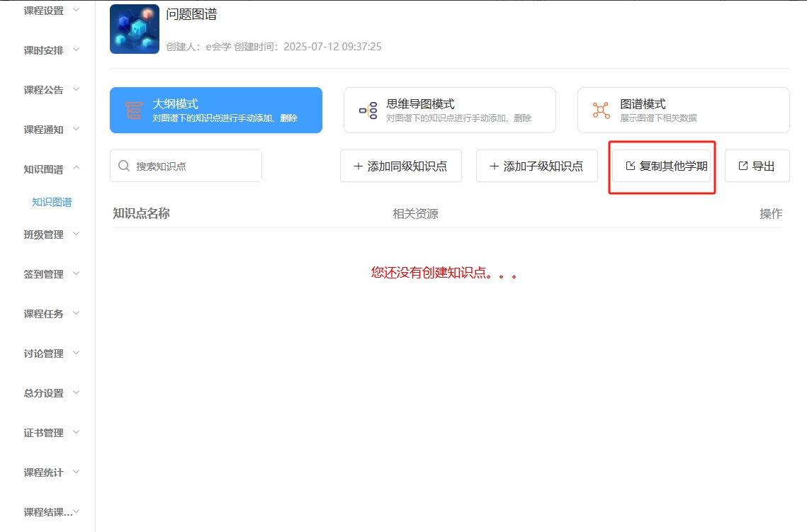807x532 pixels.
Task: Open 知识图谱 submenu item in sidebar
Action: point(52,202)
